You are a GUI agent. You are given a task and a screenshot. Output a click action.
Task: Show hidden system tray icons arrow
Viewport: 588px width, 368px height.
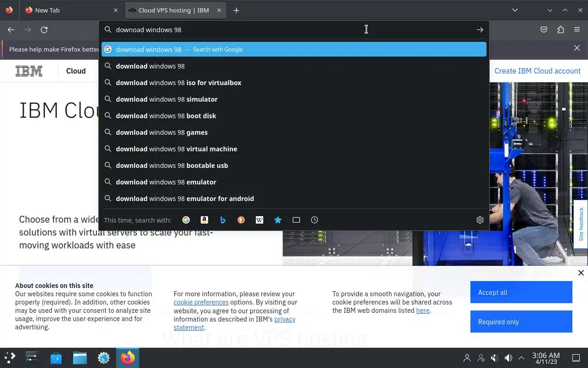click(521, 358)
